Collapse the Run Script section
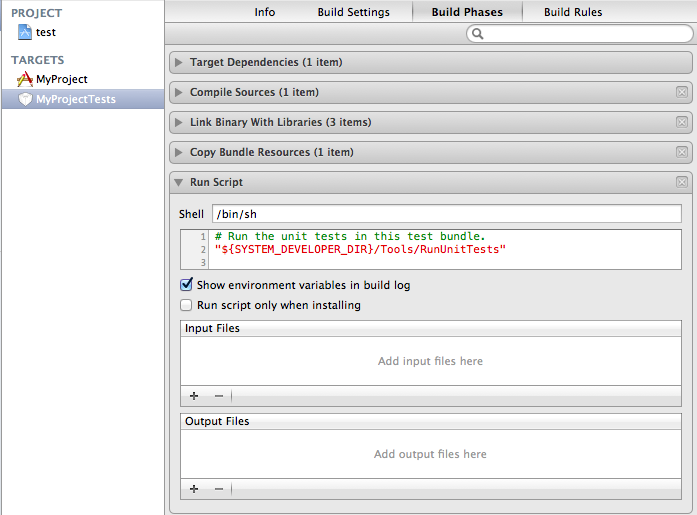The width and height of the screenshot is (697, 515). coord(179,183)
